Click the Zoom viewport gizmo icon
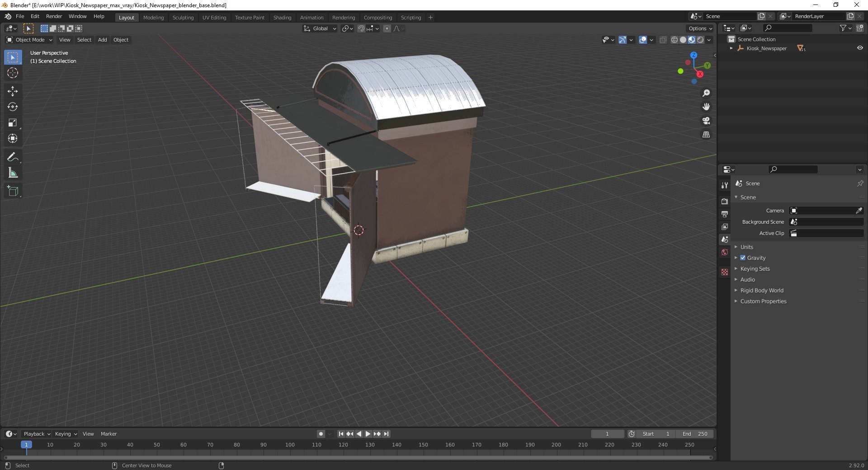 (x=706, y=93)
